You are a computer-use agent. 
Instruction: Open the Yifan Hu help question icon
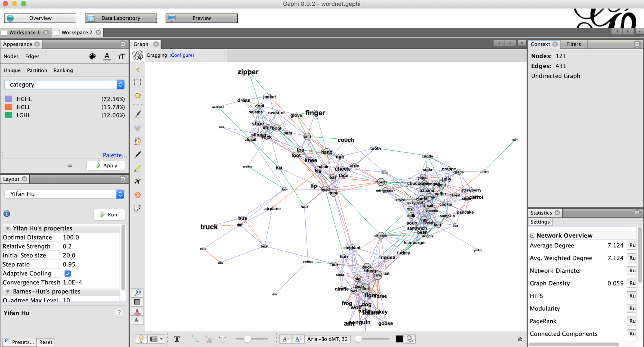coord(119,313)
